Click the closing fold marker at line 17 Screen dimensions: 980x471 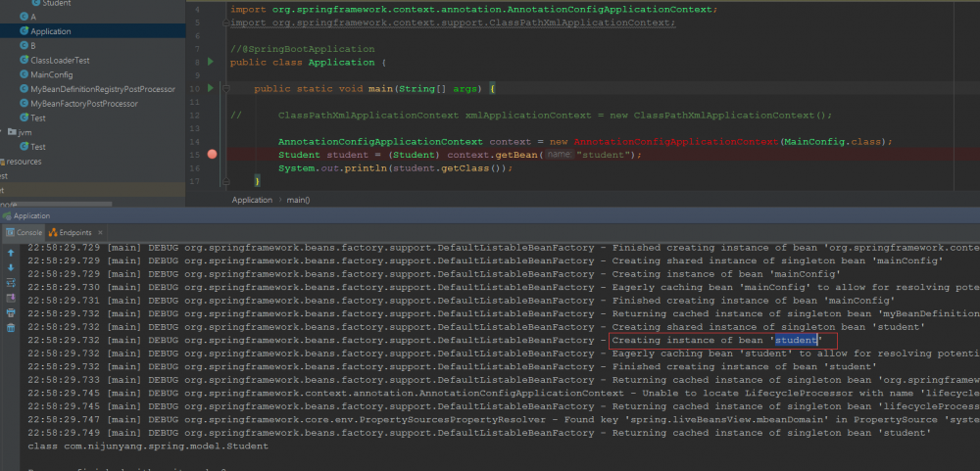226,181
